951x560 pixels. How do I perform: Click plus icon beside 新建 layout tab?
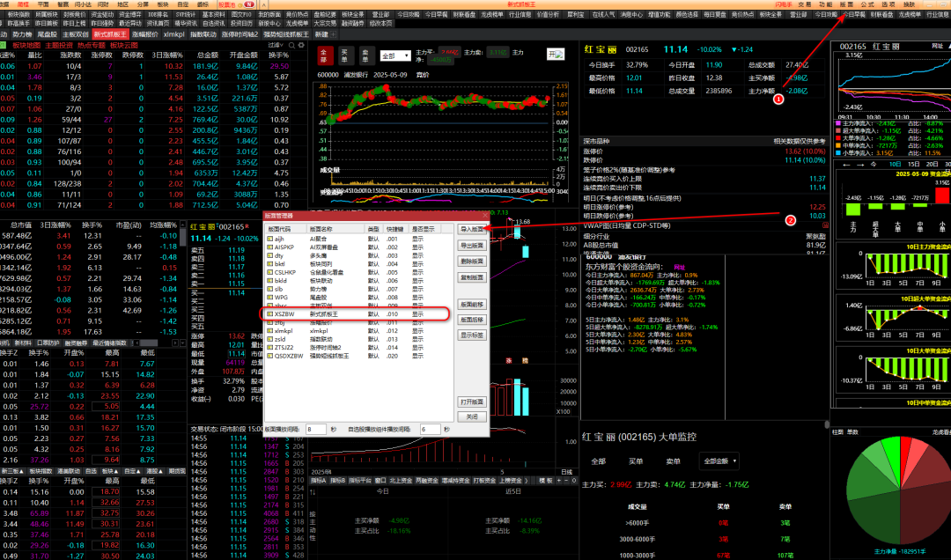(x=334, y=34)
